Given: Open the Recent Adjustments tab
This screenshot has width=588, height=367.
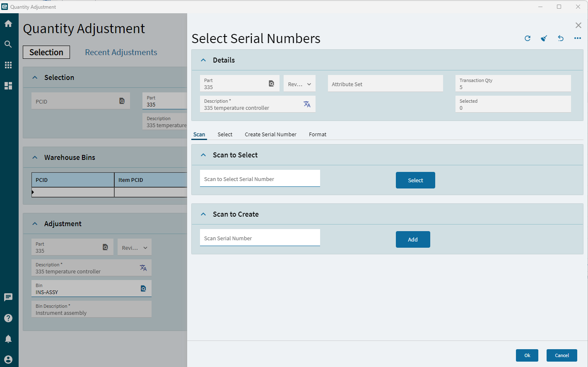Looking at the screenshot, I should (121, 52).
